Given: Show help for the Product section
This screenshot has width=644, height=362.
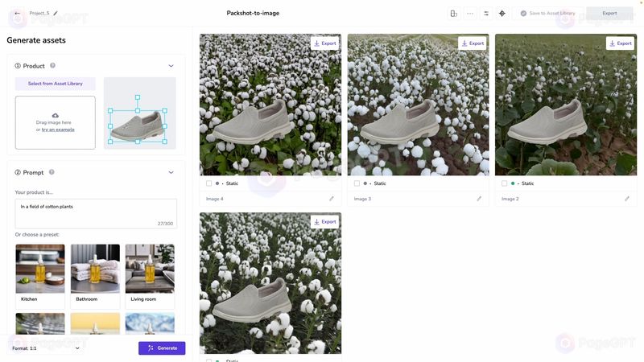Looking at the screenshot, I should (x=52, y=65).
